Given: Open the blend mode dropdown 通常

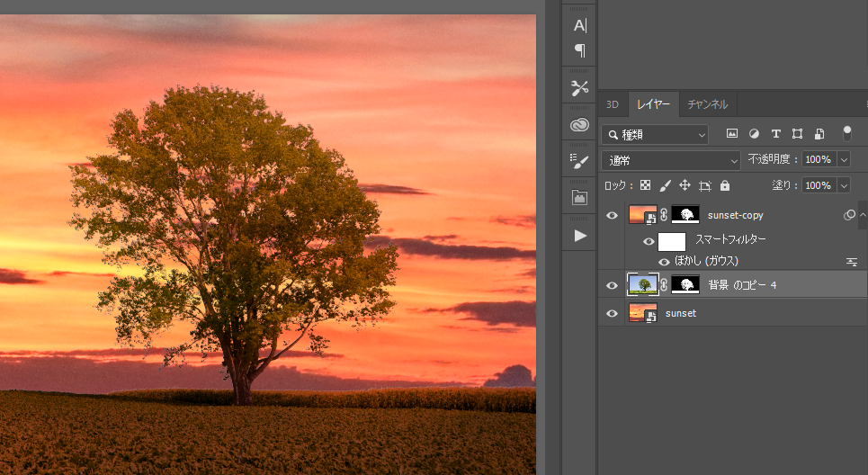Looking at the screenshot, I should click(671, 159).
